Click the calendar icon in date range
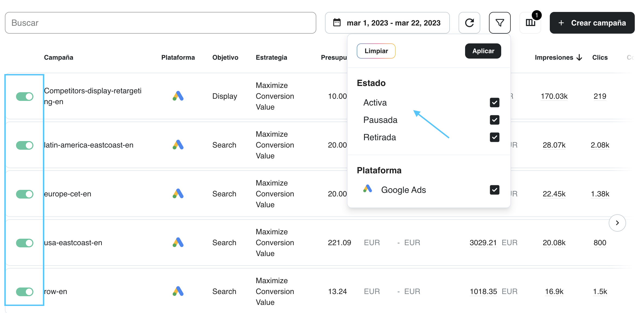Image resolution: width=644 pixels, height=313 pixels. (x=337, y=23)
